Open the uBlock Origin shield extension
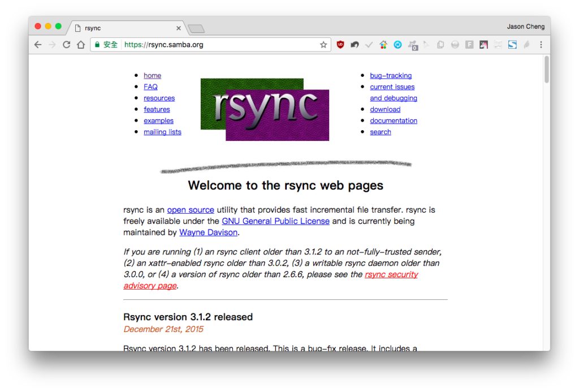 point(340,45)
